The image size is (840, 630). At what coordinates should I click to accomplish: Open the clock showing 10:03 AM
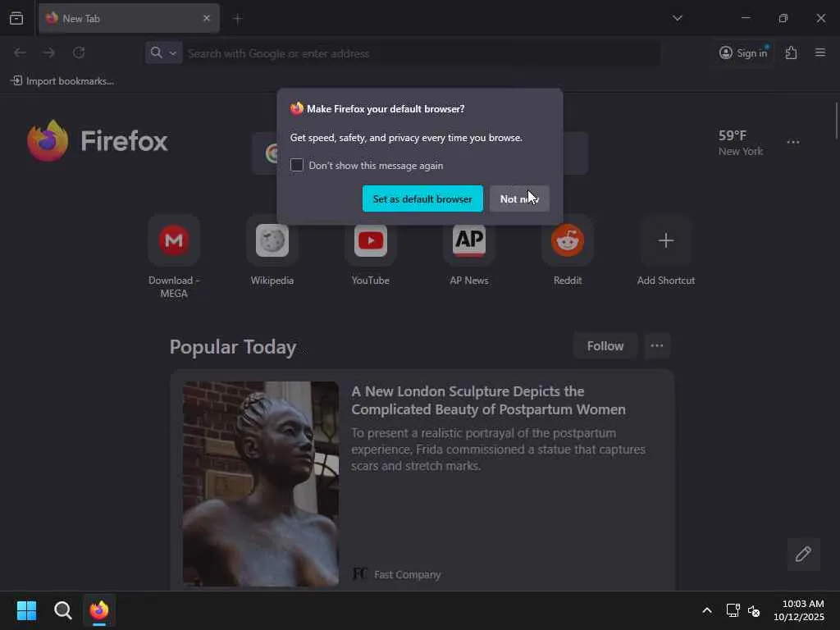(799, 610)
